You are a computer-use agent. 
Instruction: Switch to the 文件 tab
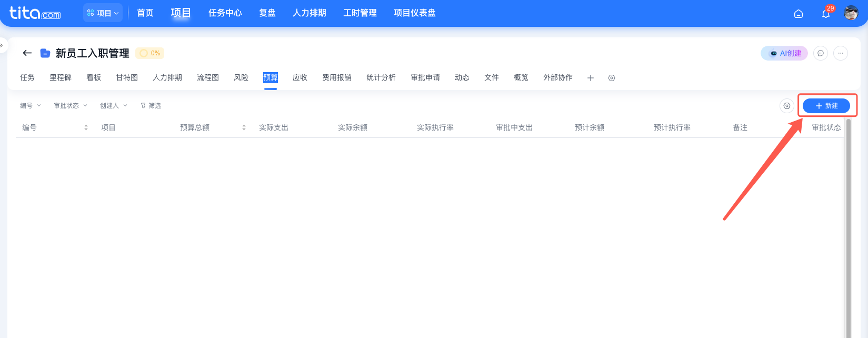point(492,77)
